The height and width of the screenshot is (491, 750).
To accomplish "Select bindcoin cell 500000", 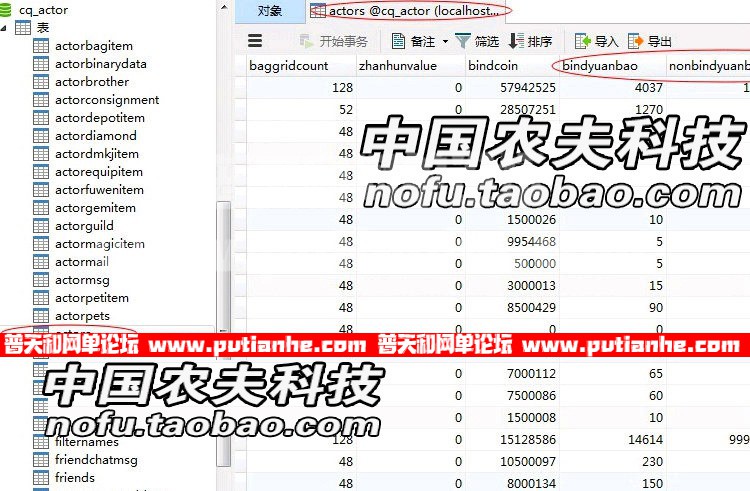I will (x=512, y=264).
